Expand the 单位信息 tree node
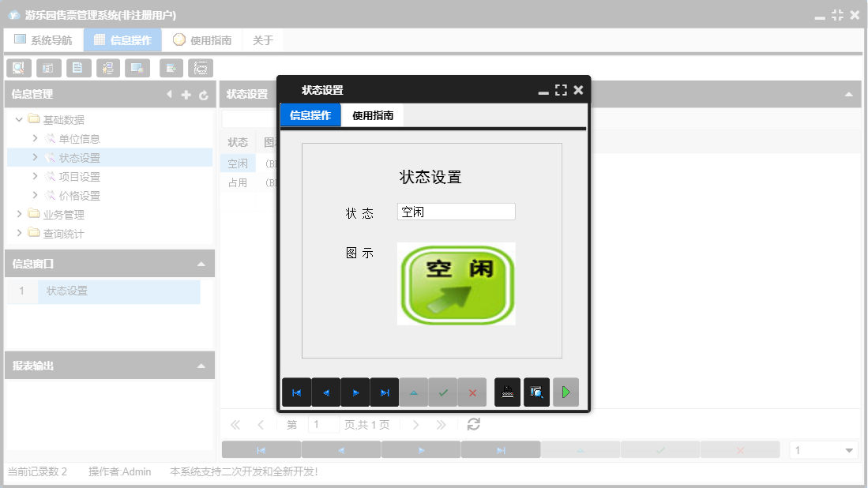The width and height of the screenshot is (868, 488). [x=35, y=138]
